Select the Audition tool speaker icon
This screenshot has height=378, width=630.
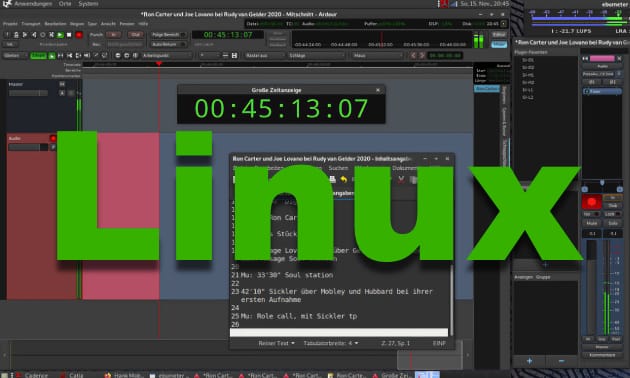[87, 55]
